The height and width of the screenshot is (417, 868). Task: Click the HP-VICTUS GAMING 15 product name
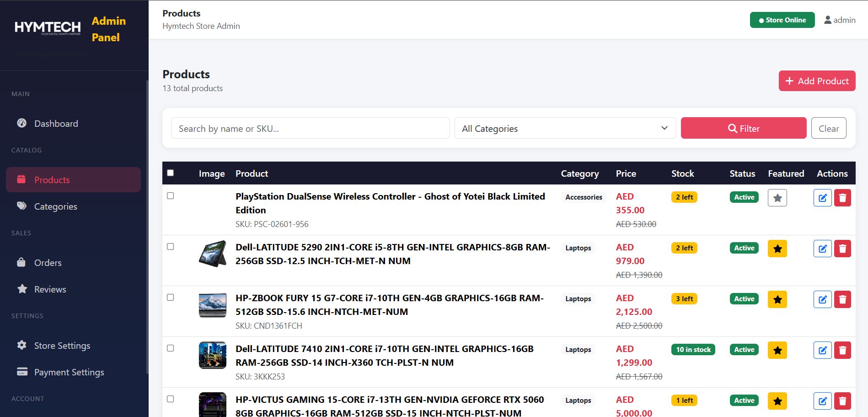coord(390,406)
